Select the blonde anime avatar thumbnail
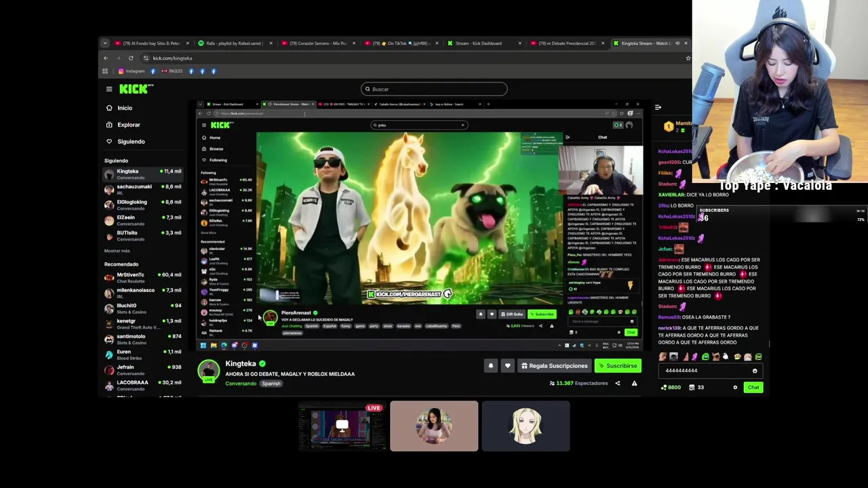This screenshot has height=488, width=868. [x=526, y=426]
